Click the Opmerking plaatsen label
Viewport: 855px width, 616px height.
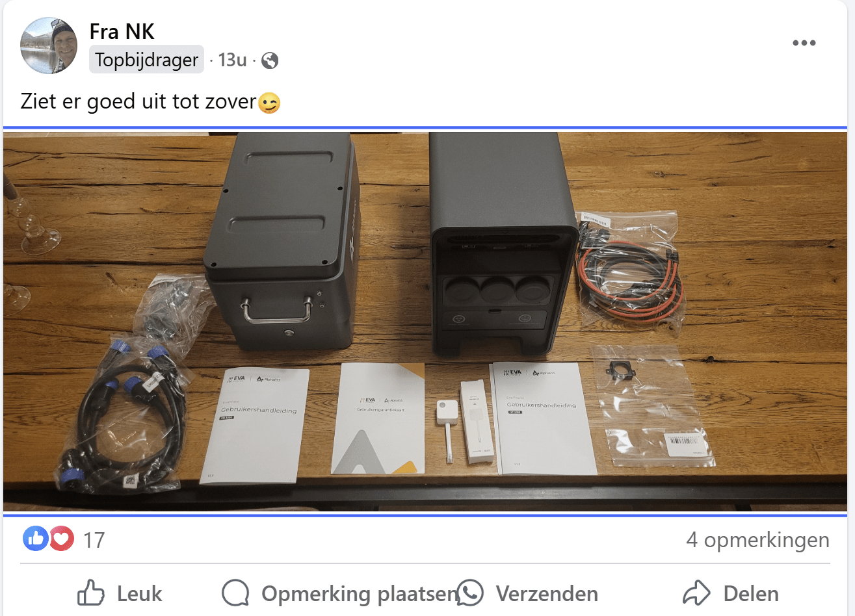click(x=360, y=593)
